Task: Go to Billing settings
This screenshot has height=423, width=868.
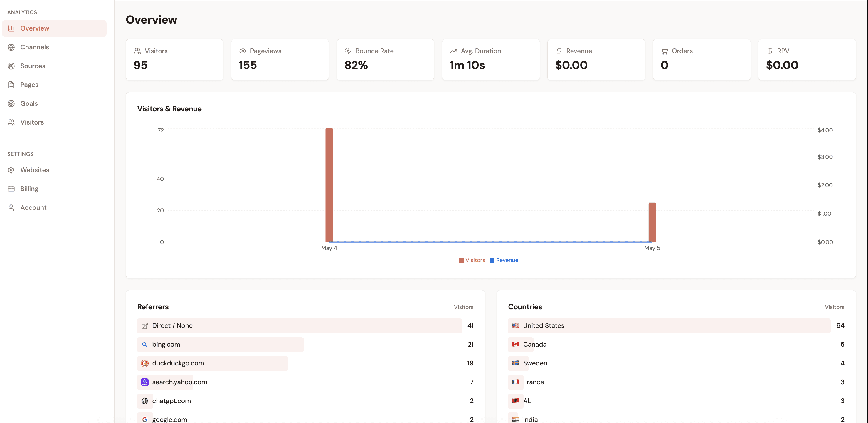Action: [54, 189]
